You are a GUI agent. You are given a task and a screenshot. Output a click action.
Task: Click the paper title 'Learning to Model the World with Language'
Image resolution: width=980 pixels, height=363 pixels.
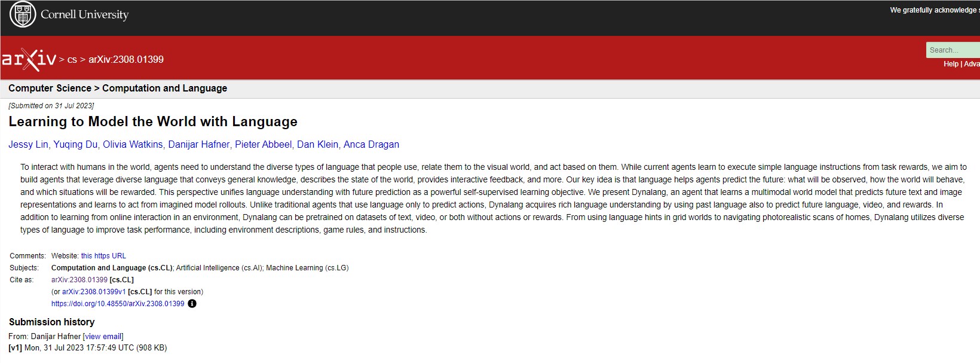[x=153, y=122]
